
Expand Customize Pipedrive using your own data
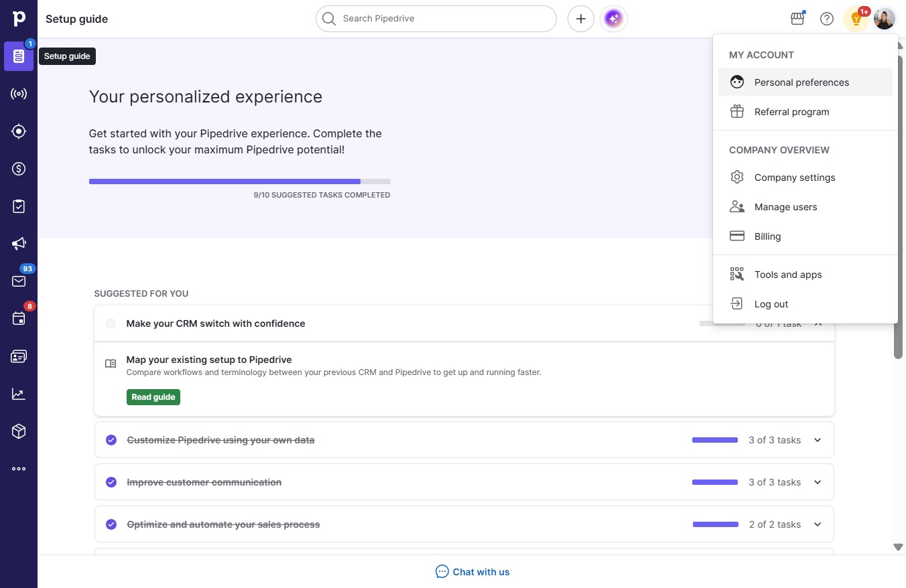click(818, 440)
